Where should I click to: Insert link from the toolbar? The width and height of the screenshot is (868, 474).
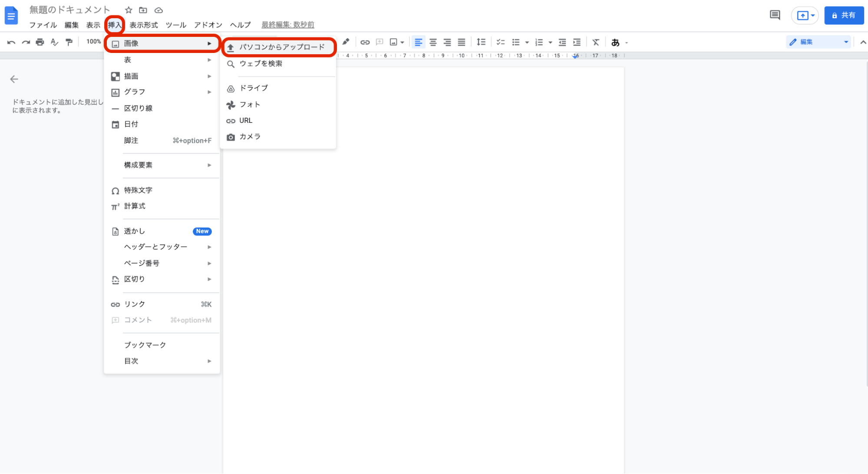365,42
